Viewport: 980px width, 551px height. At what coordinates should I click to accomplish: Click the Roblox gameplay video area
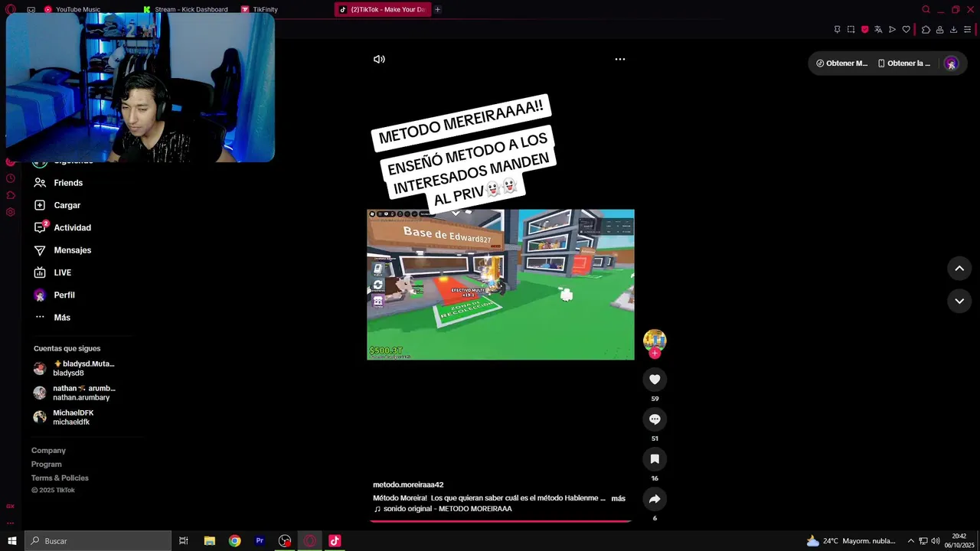tap(501, 285)
